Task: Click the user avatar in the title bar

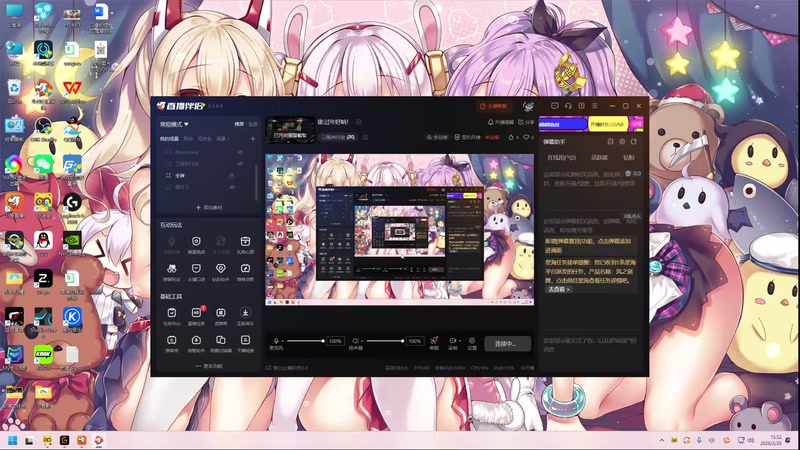Action: coord(529,106)
